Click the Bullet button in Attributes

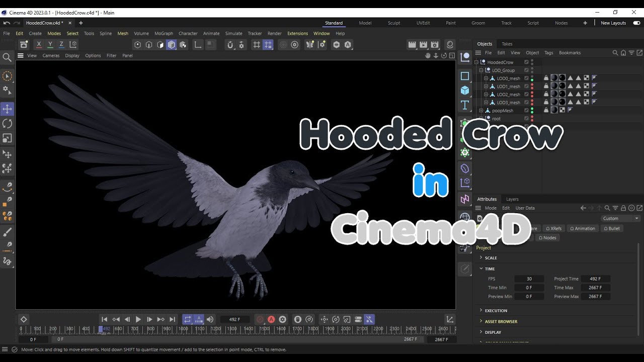click(x=611, y=228)
